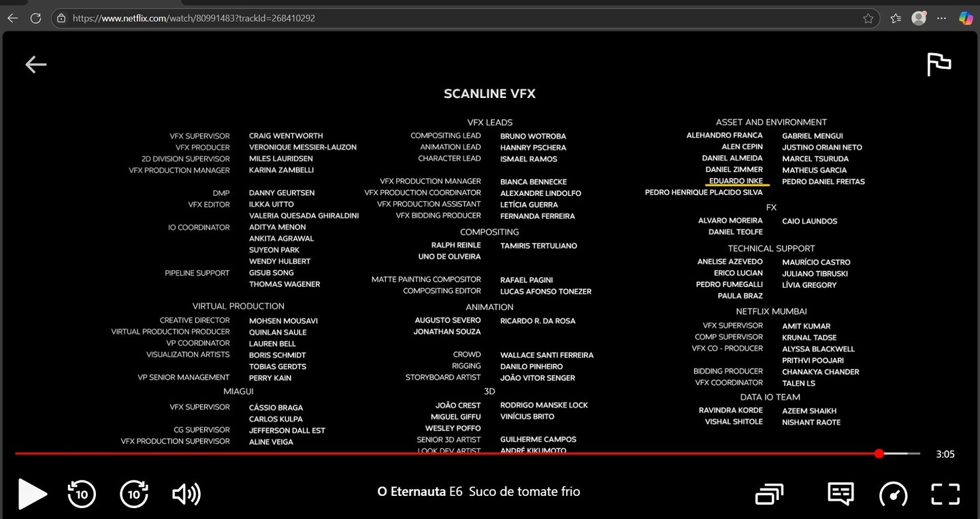This screenshot has height=519, width=980.
Task: Open the browser Settings and more menu
Action: point(942,18)
